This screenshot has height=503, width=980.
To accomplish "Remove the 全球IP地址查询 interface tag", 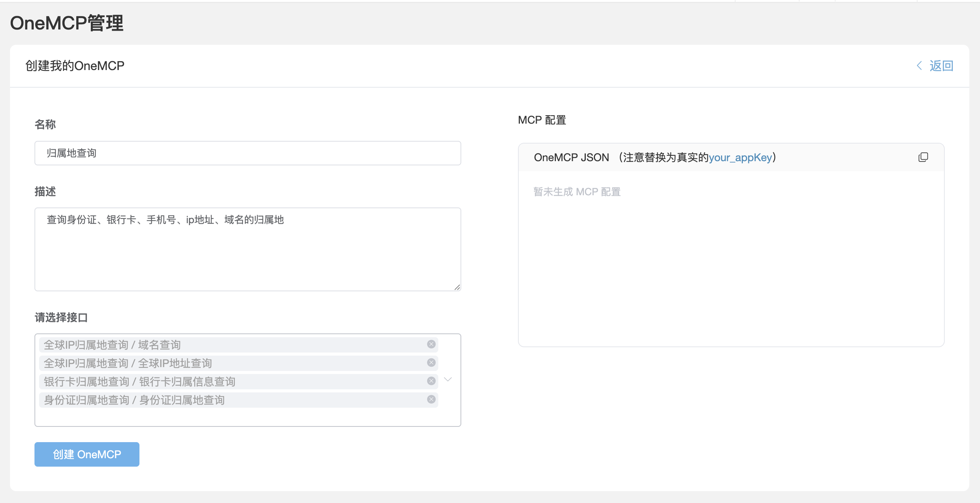I will (x=431, y=363).
